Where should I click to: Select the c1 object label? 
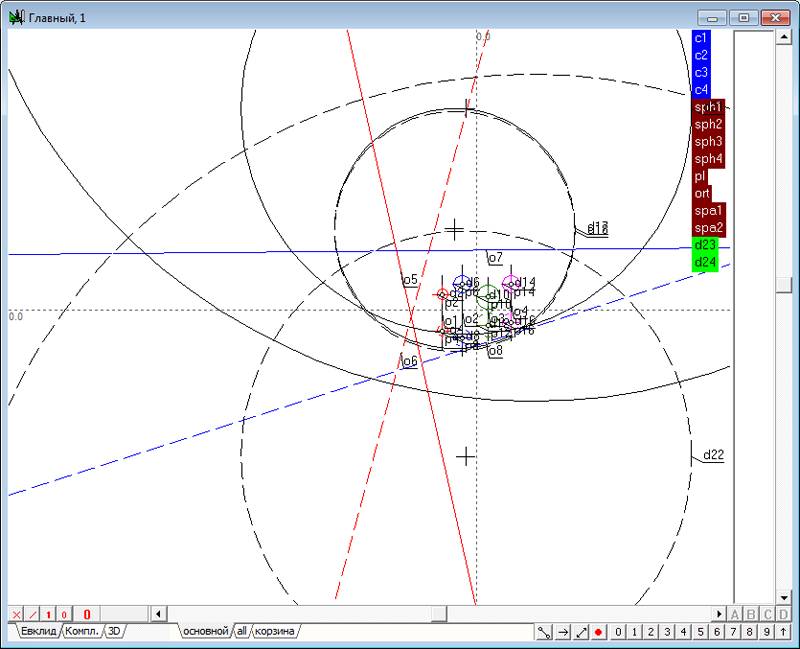click(x=701, y=38)
